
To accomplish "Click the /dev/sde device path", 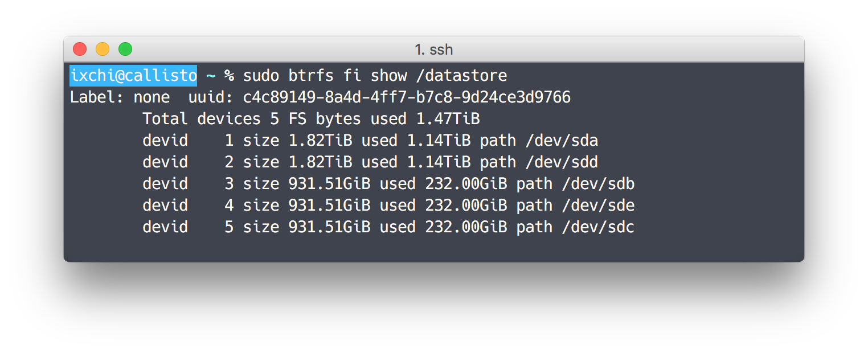I will pos(598,206).
